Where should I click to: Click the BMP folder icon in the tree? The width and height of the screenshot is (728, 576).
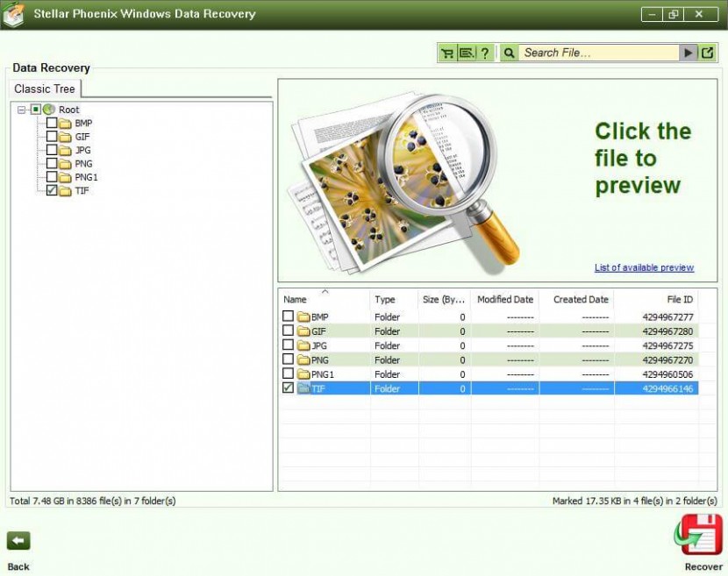click(x=65, y=124)
